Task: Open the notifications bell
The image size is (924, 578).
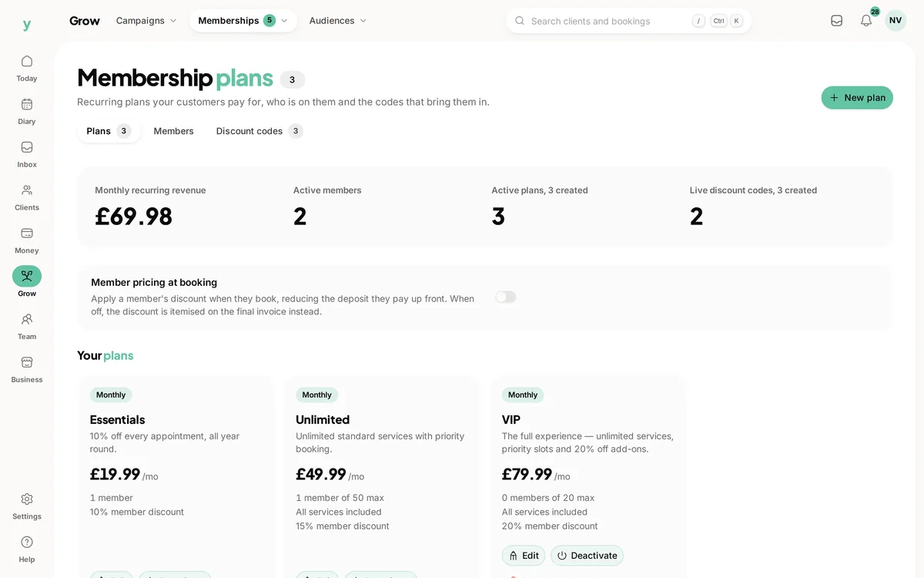Action: (866, 21)
